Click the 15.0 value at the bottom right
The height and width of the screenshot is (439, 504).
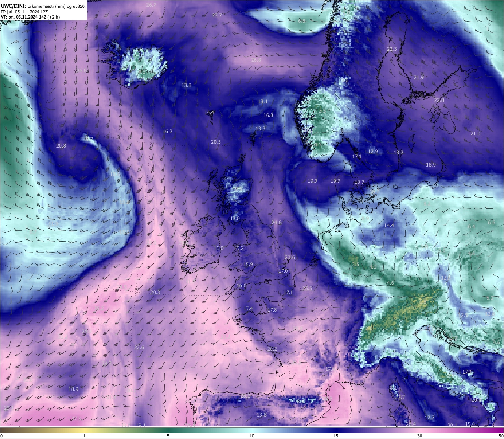coord(470,424)
